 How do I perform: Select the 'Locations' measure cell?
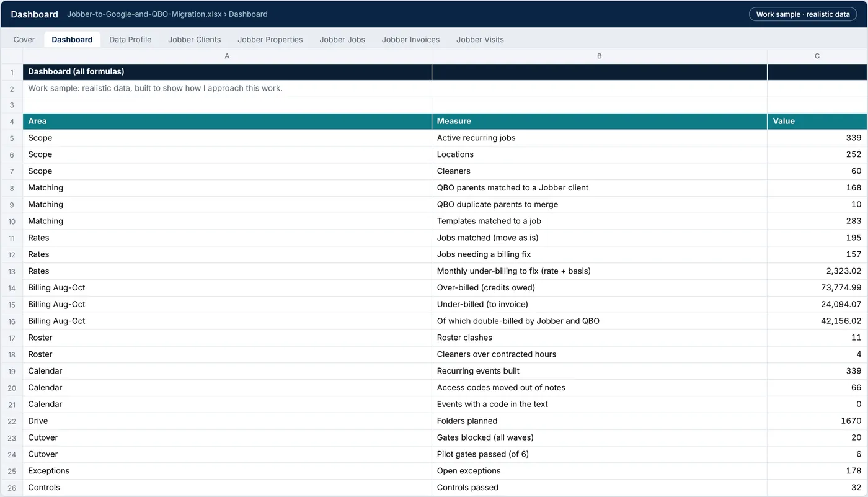[x=599, y=154]
